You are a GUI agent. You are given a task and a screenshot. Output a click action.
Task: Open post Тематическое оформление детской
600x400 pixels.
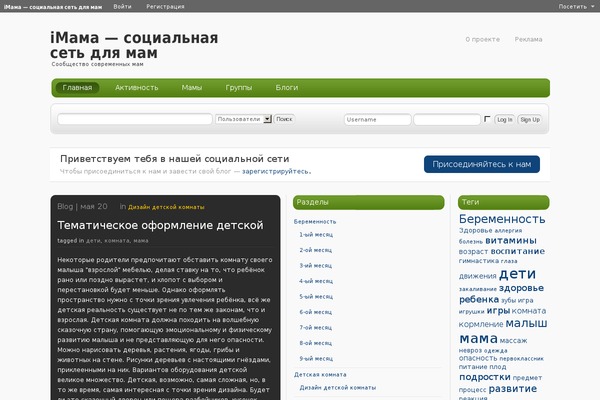tap(160, 225)
